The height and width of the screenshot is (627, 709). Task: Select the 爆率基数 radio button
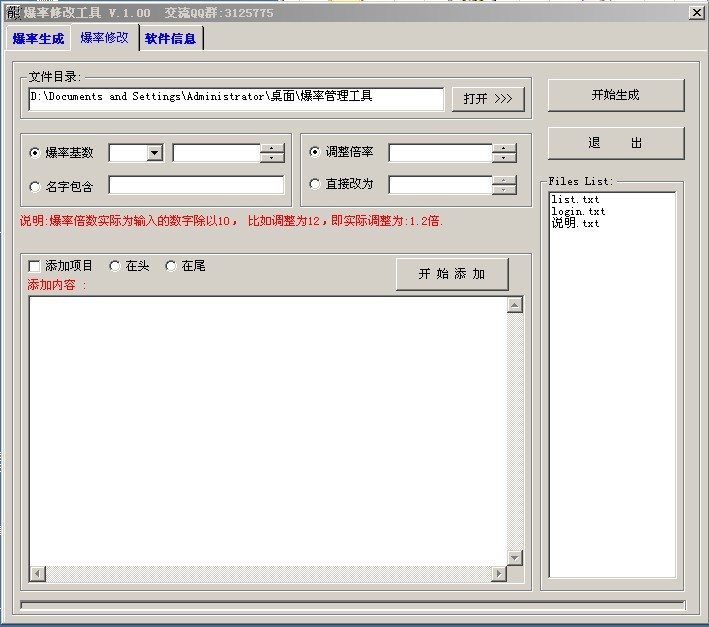pyautogui.click(x=36, y=153)
